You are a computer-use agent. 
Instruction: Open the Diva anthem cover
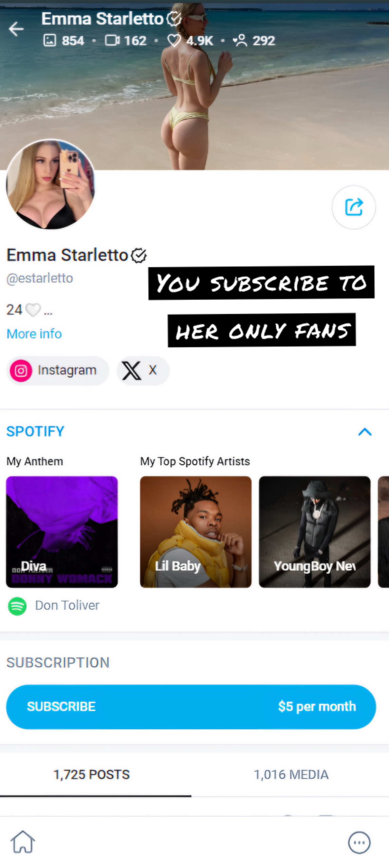[62, 532]
